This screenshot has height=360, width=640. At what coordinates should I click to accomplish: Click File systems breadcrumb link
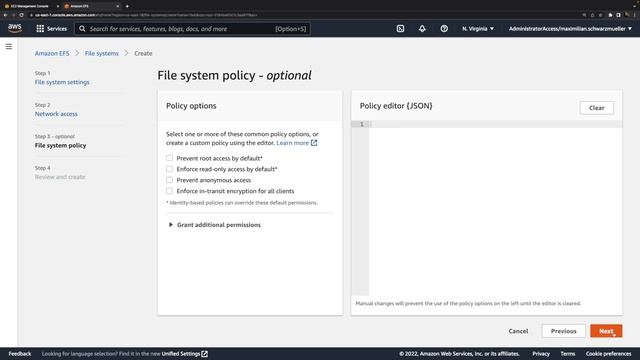(x=102, y=53)
